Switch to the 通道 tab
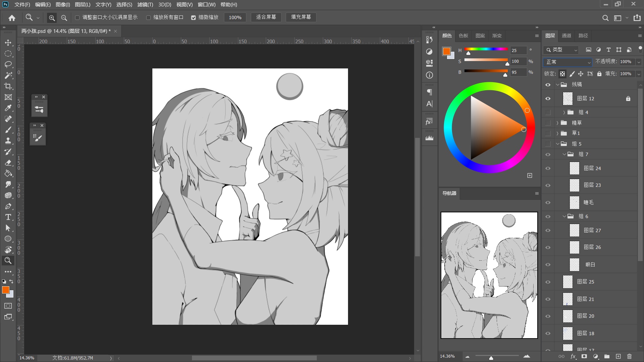Screen dimensions: 644x362 coord(566,36)
